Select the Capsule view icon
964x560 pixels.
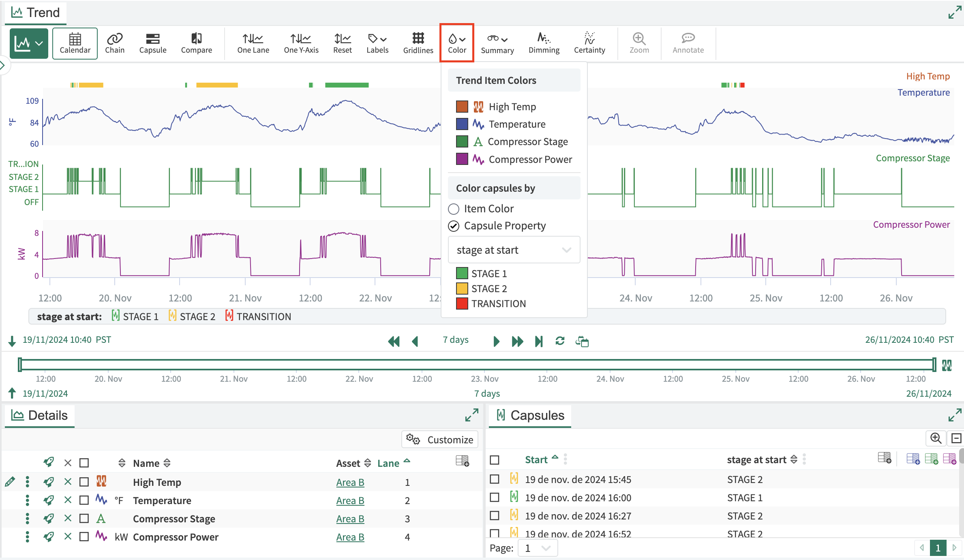pyautogui.click(x=152, y=43)
